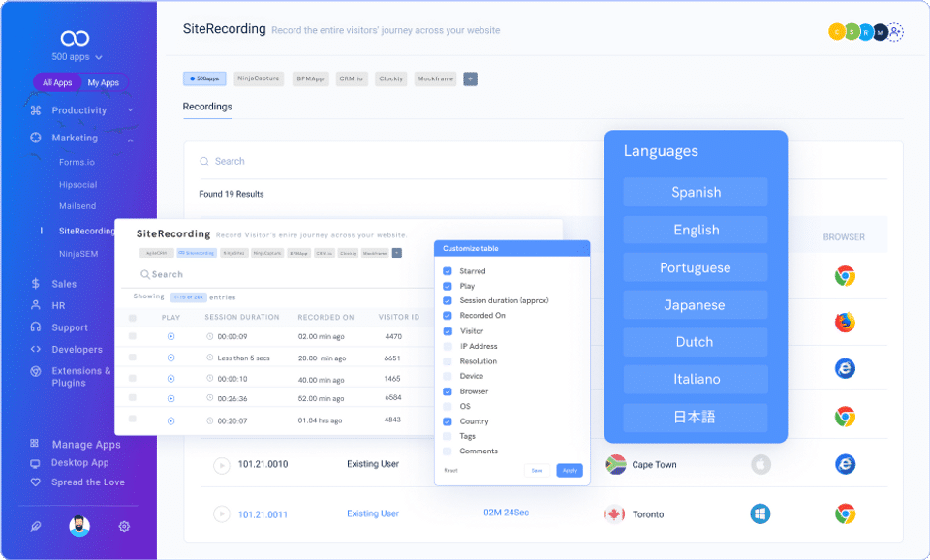The height and width of the screenshot is (560, 930).
Task: Toggle the Recorded On checkbox
Action: pyautogui.click(x=448, y=316)
